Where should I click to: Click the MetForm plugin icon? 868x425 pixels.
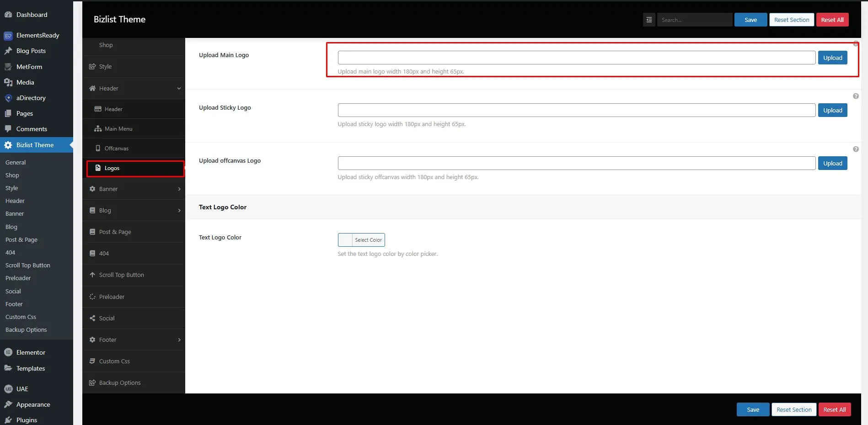coord(8,67)
